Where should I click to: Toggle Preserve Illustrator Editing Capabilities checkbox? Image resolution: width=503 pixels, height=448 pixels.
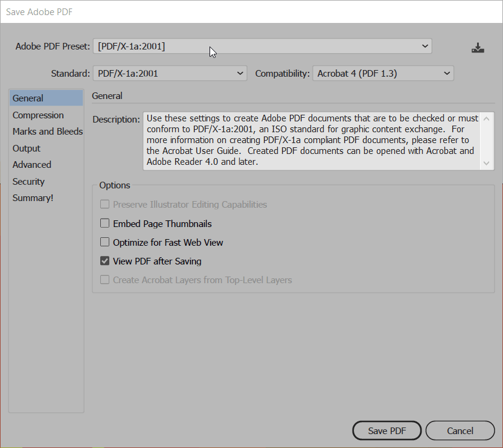coord(104,204)
